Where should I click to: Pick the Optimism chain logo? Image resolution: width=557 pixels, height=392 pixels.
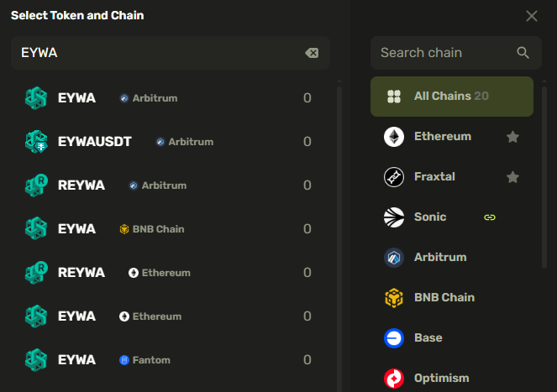coord(394,379)
